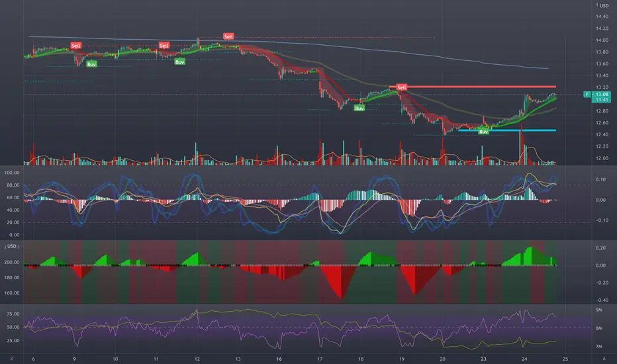
Task: Toggle auto-scale with the A button
Action: tap(604, 359)
